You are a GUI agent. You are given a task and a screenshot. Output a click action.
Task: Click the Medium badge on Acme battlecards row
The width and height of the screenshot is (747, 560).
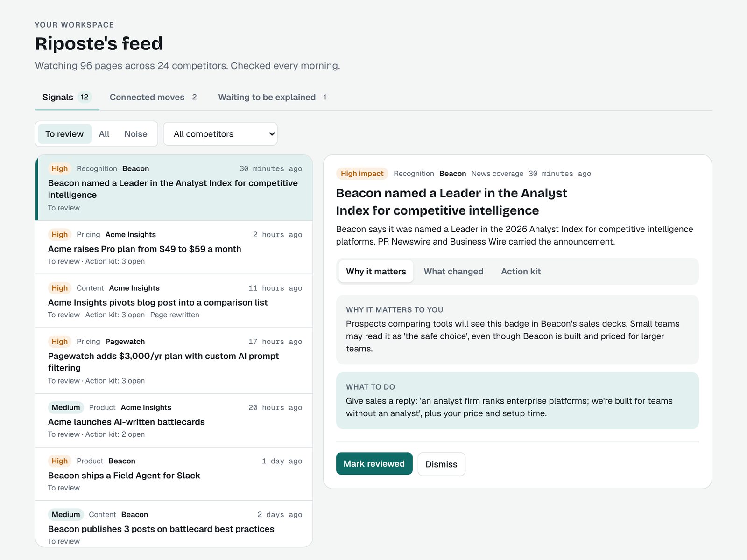[66, 407]
